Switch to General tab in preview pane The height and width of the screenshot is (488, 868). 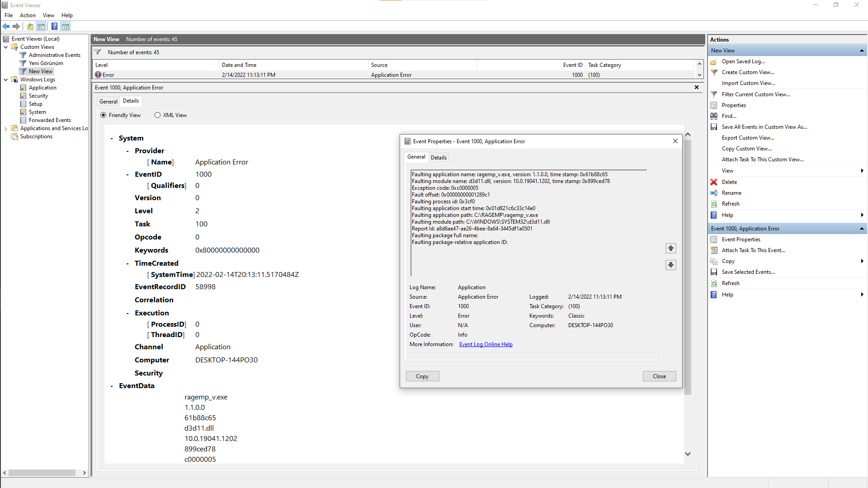point(108,102)
